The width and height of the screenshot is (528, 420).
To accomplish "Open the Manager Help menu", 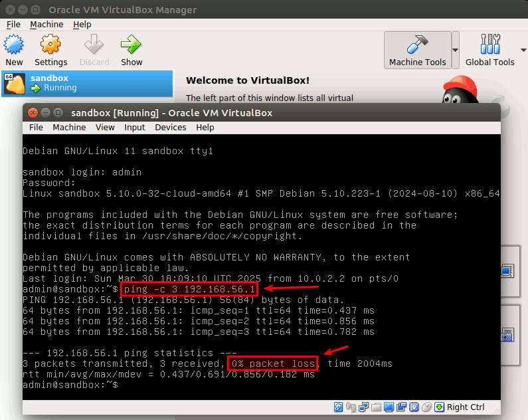I will pos(82,25).
